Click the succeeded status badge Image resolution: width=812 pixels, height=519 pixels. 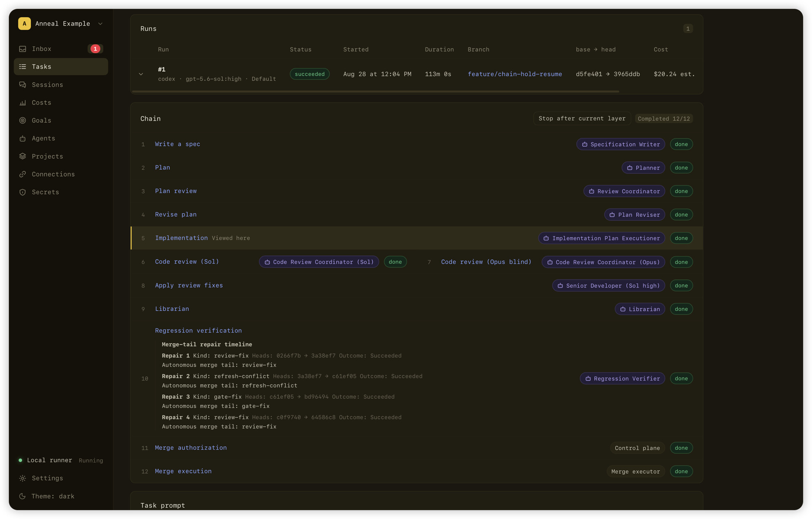tap(310, 74)
